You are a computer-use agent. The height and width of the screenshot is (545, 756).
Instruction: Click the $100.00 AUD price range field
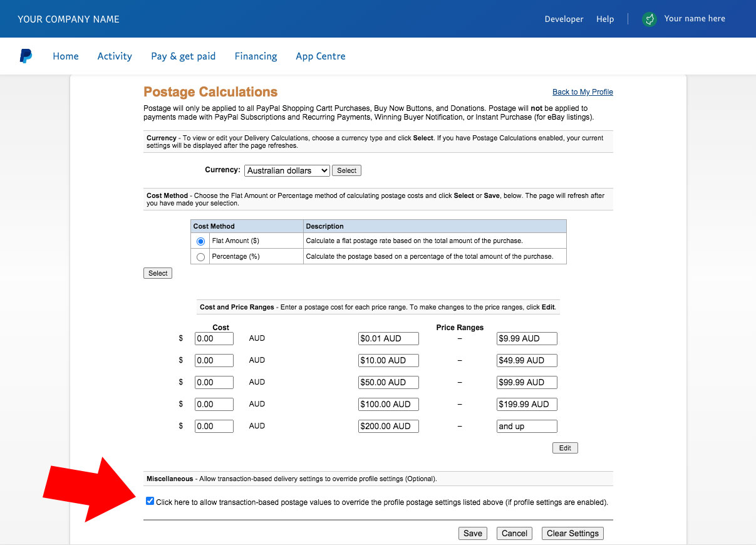[388, 404]
